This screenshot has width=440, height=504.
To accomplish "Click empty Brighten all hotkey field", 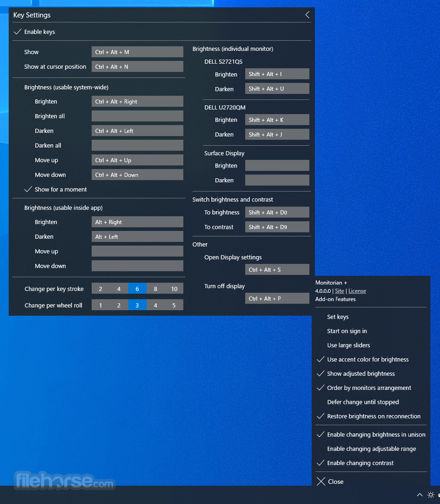I will tap(137, 116).
